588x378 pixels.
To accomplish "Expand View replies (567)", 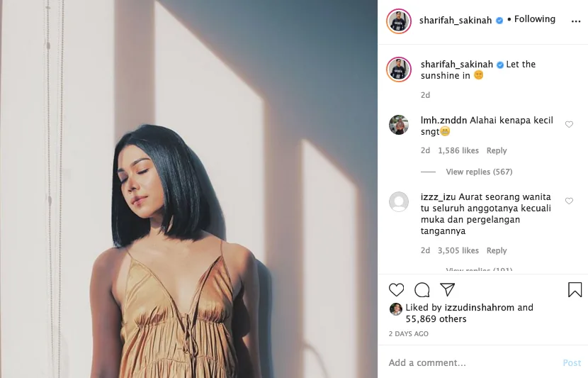I will 479,172.
